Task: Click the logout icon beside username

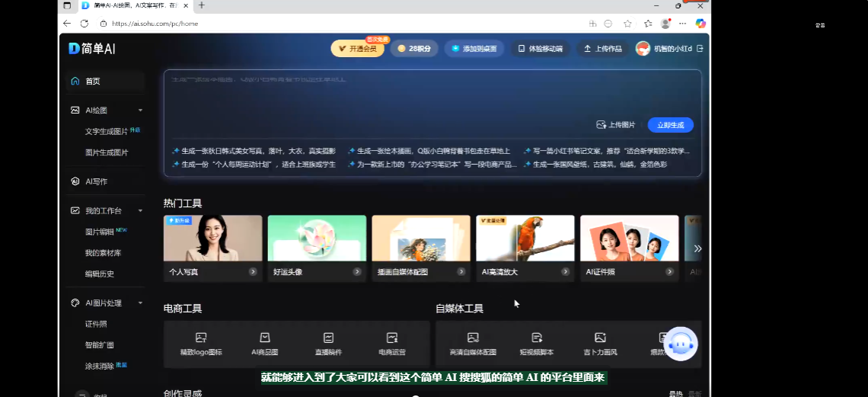Action: [x=700, y=49]
